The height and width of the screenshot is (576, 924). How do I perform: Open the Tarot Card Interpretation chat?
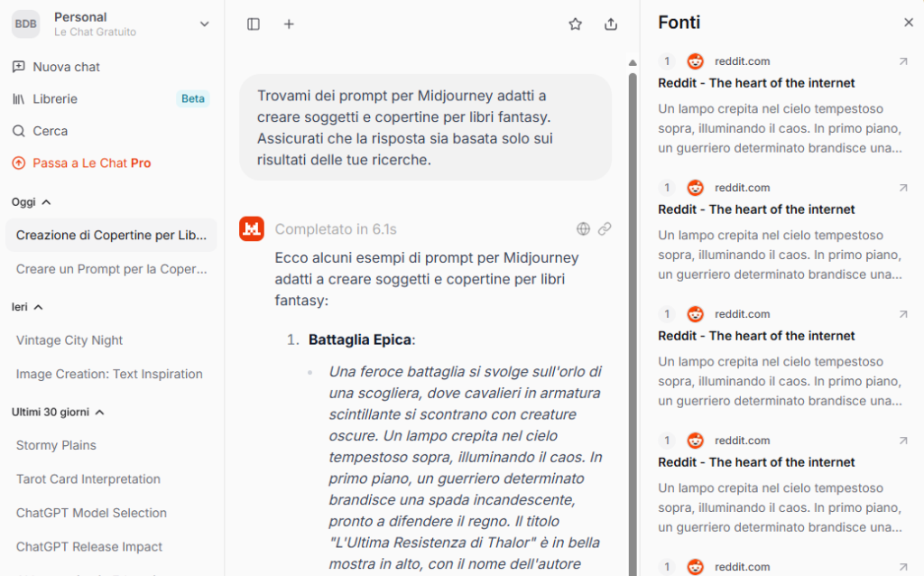pyautogui.click(x=88, y=479)
